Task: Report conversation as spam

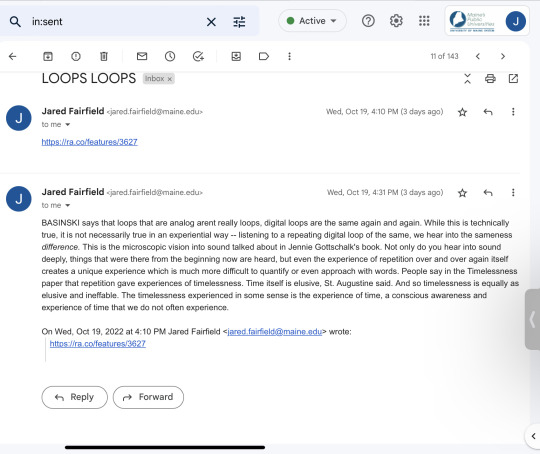Action: [76, 56]
